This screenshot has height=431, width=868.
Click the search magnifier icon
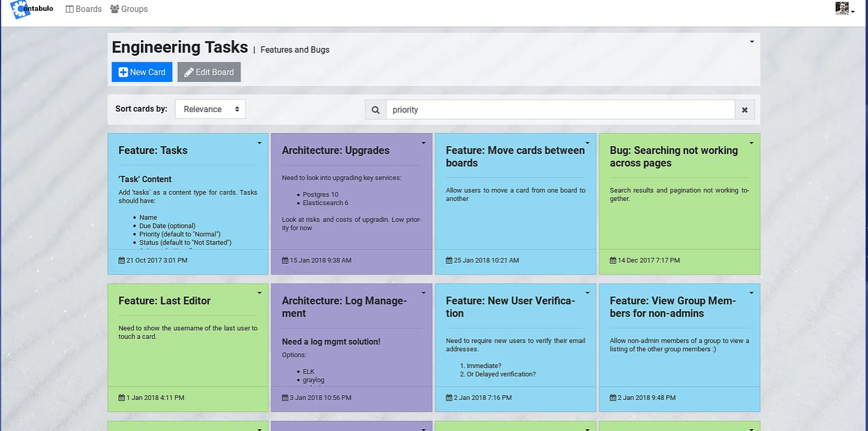[376, 110]
